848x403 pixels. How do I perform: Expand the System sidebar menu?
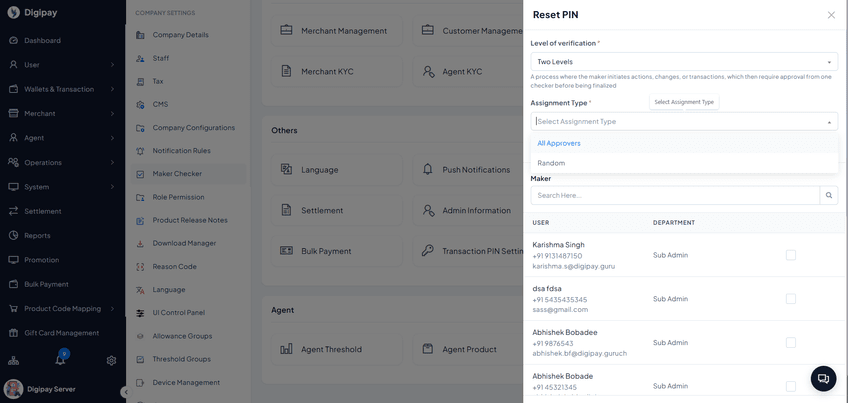[112, 187]
